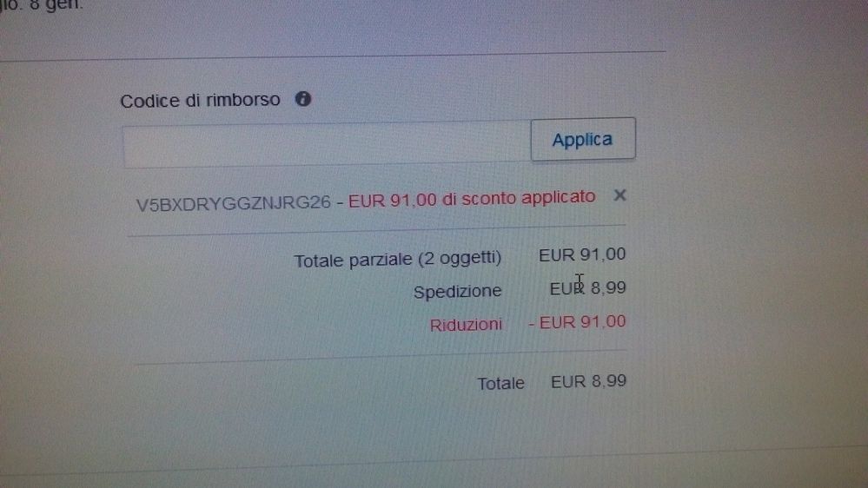Apply the code with the Applica button
This screenshot has height=488, width=868.
583,139
